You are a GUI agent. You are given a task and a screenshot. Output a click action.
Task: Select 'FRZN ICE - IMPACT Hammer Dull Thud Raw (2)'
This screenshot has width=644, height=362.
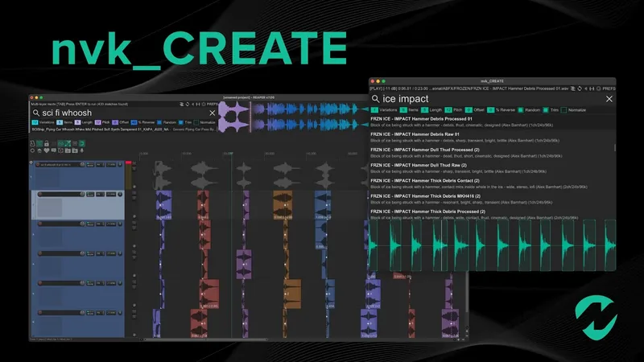(491, 168)
